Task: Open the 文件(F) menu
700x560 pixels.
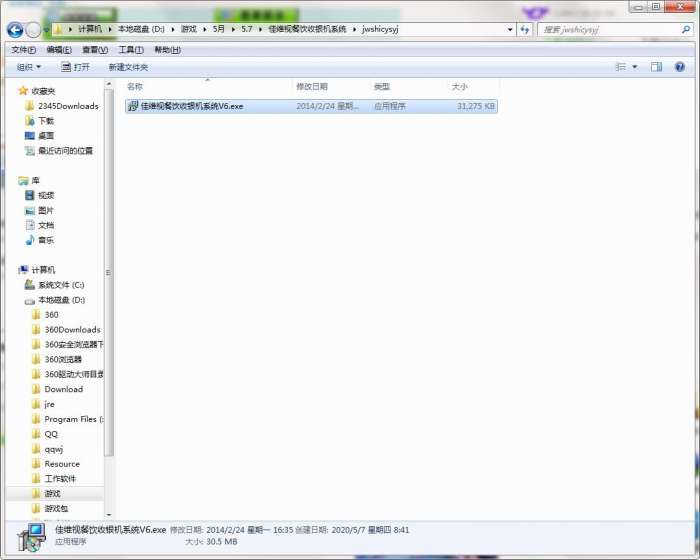Action: 24,50
